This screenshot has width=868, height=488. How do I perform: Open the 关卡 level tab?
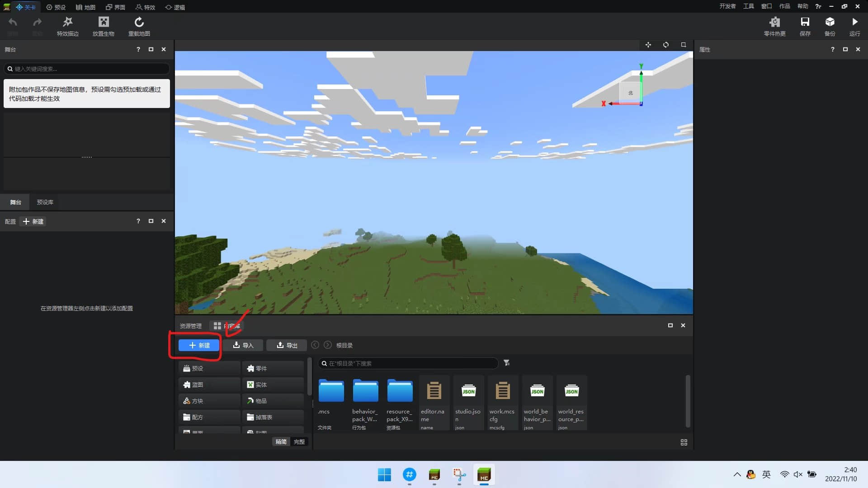pyautogui.click(x=26, y=7)
